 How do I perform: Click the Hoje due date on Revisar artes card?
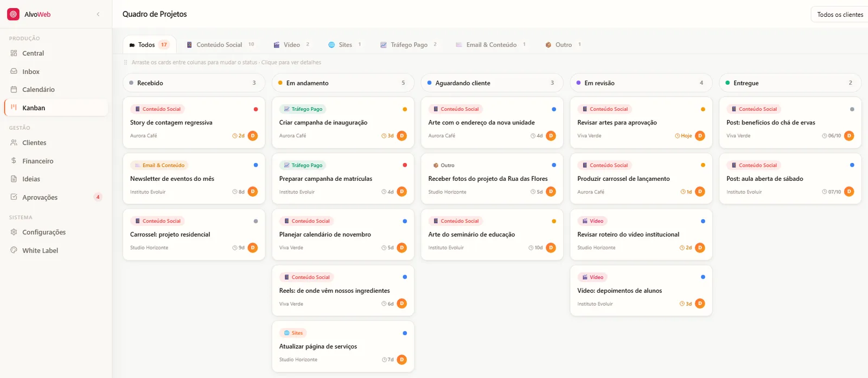(684, 136)
